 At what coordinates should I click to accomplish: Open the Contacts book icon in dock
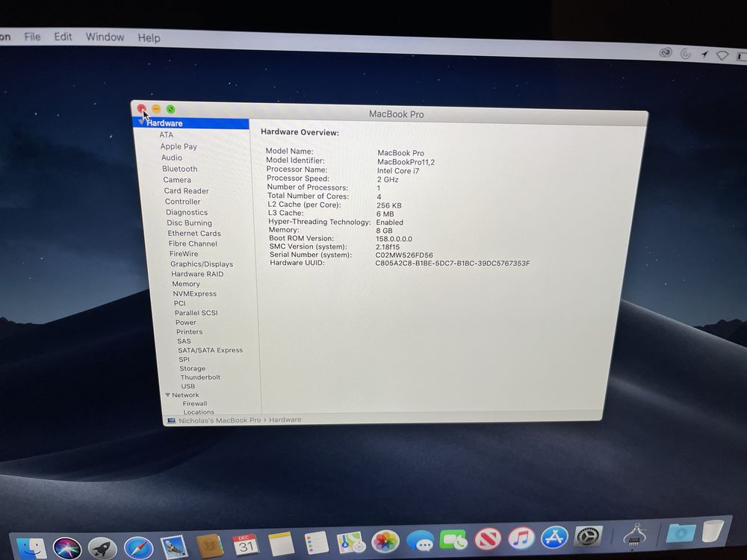click(210, 547)
